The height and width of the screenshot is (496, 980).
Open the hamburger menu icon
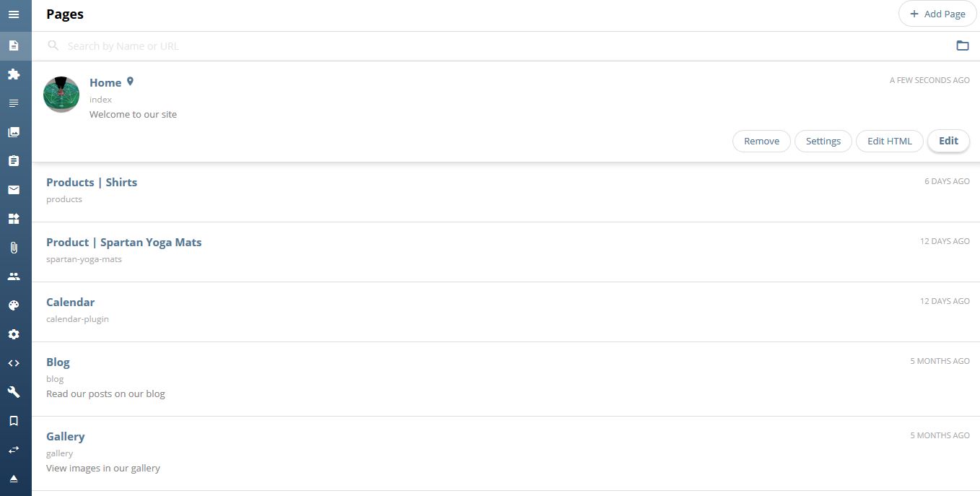click(14, 14)
